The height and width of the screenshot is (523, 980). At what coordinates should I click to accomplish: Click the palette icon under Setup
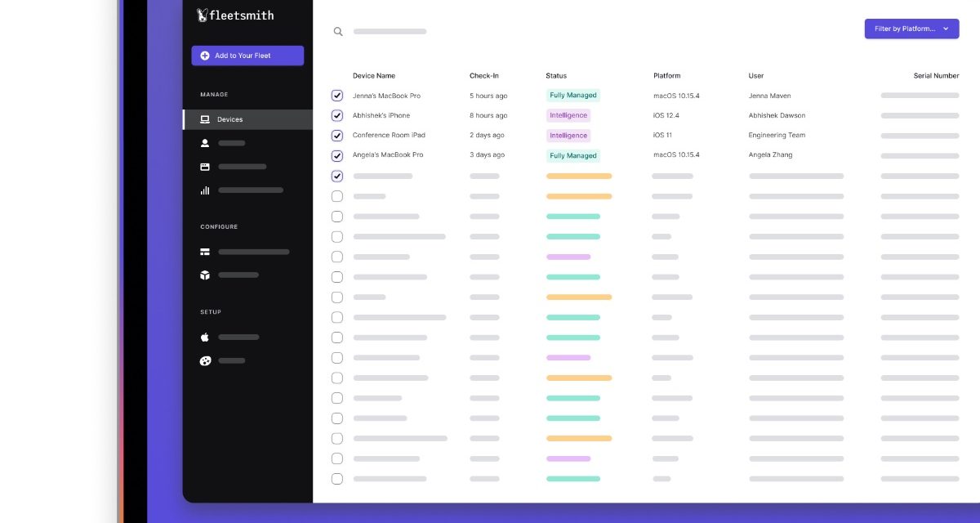pyautogui.click(x=205, y=360)
